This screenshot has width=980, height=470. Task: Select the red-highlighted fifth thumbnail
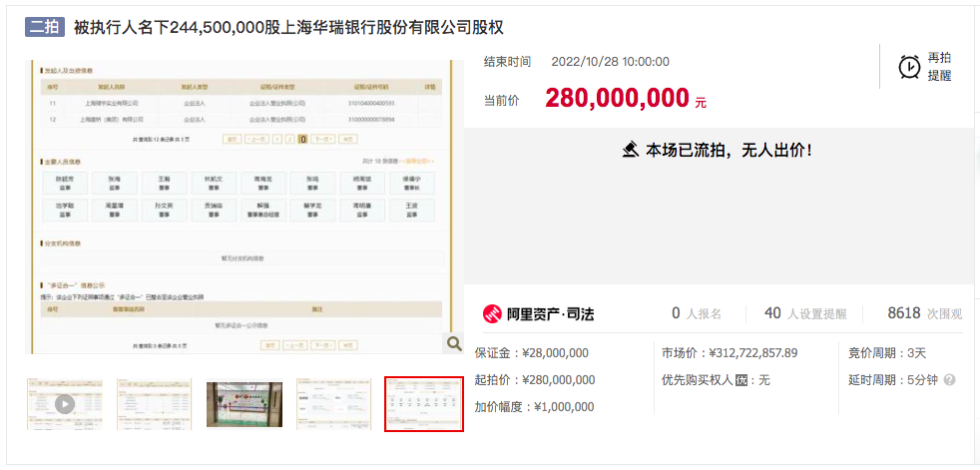coord(424,404)
